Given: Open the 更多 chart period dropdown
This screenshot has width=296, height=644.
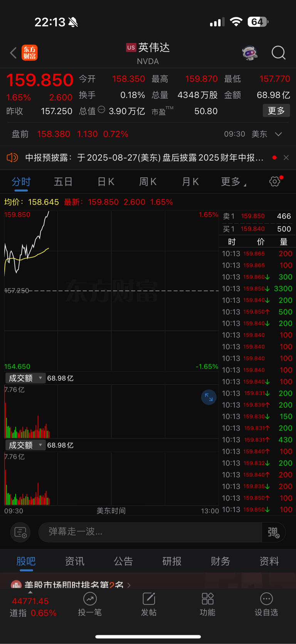Looking at the screenshot, I should [234, 182].
